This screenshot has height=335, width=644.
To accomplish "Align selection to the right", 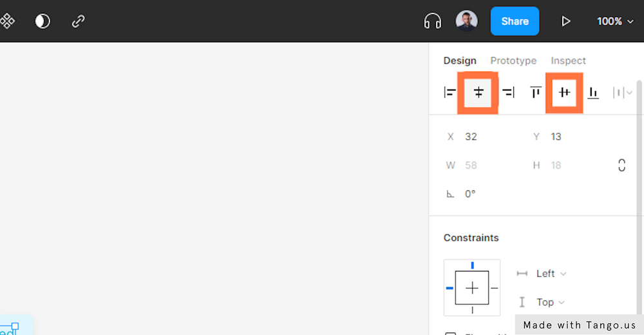I will pyautogui.click(x=508, y=93).
